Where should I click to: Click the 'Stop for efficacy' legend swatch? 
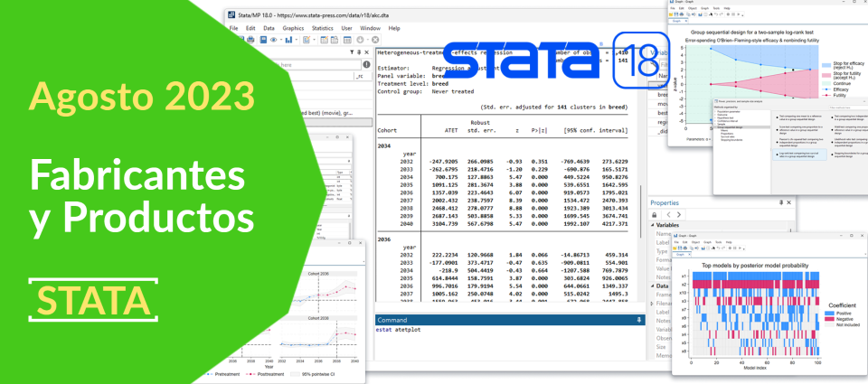[826, 65]
